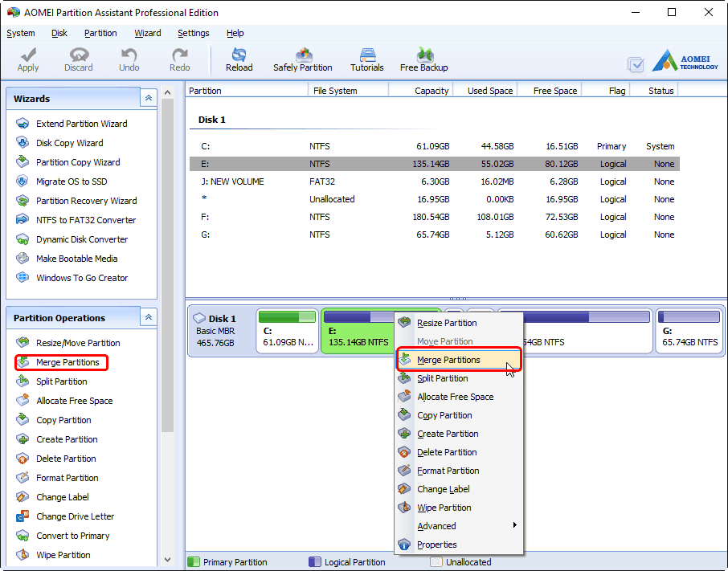The image size is (728, 571).
Task: Select Resize Partition in context menu
Action: pos(459,323)
